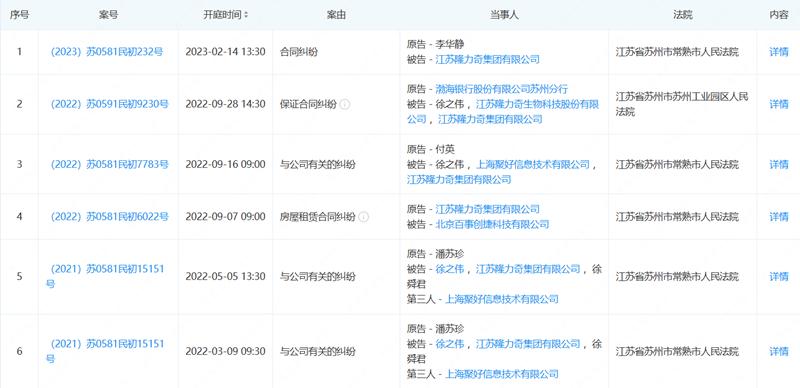View 详情 for row 6
Screen dimensions: 800x388
pyautogui.click(x=779, y=351)
